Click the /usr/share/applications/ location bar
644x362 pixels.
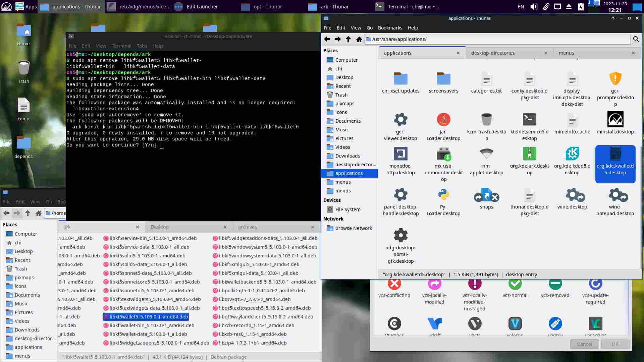coord(496,39)
